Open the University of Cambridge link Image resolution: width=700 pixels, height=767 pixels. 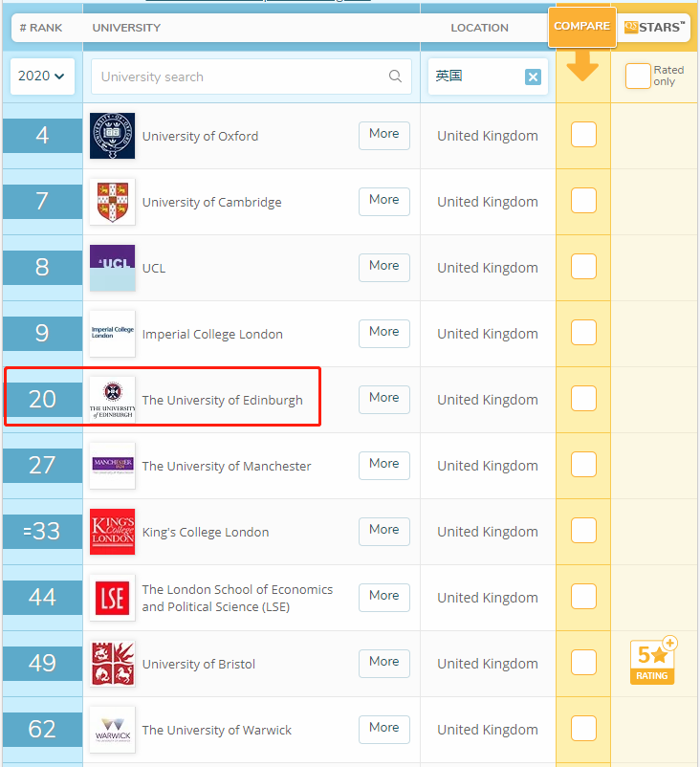pos(211,202)
